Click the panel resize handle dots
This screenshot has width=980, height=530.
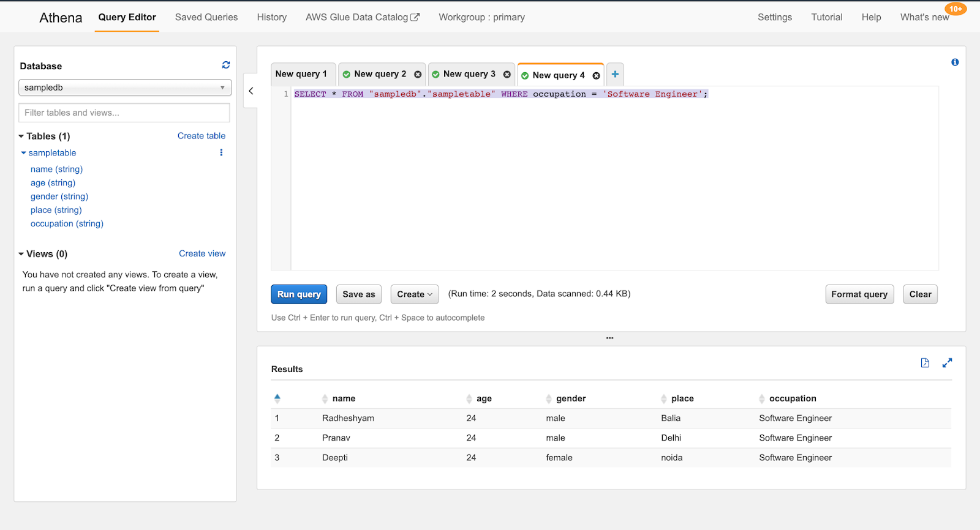609,338
